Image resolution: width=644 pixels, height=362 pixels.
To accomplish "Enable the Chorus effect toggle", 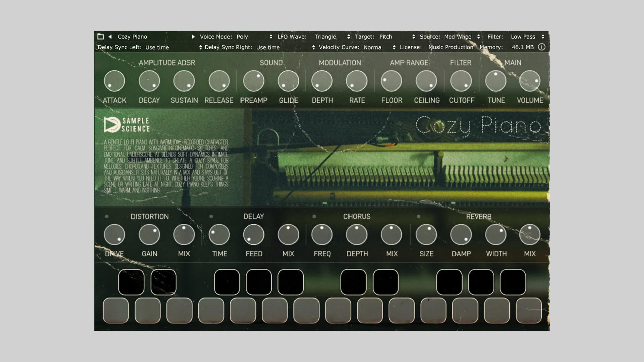I will (314, 216).
